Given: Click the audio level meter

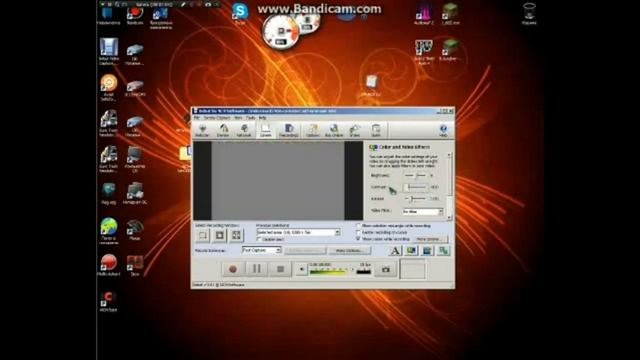Looking at the screenshot, I should point(330,270).
